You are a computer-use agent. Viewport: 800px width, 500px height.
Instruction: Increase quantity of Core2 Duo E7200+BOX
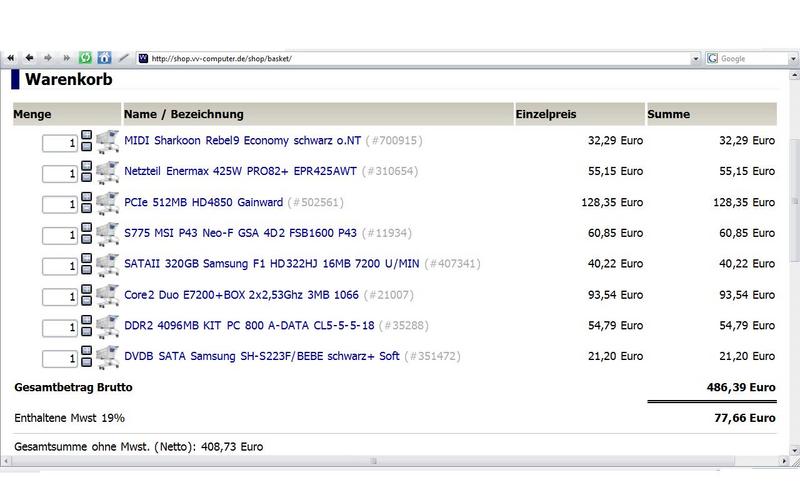pos(87,289)
